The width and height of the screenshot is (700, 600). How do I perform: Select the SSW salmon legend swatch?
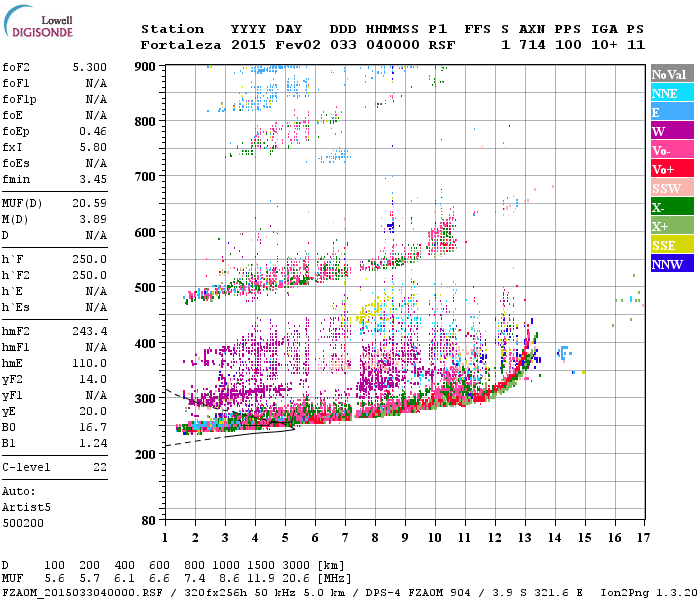tap(672, 188)
